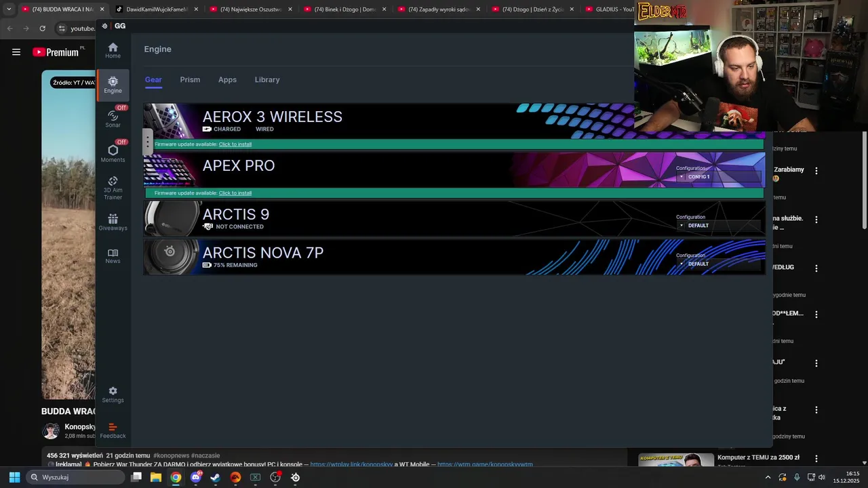Switch to the Zapadły wyroki browser tab
Image resolution: width=868 pixels, height=488 pixels.
point(438,9)
